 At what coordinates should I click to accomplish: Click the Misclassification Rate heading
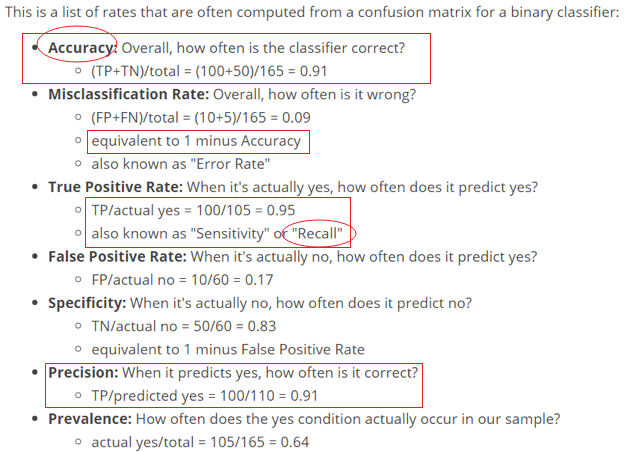click(128, 94)
